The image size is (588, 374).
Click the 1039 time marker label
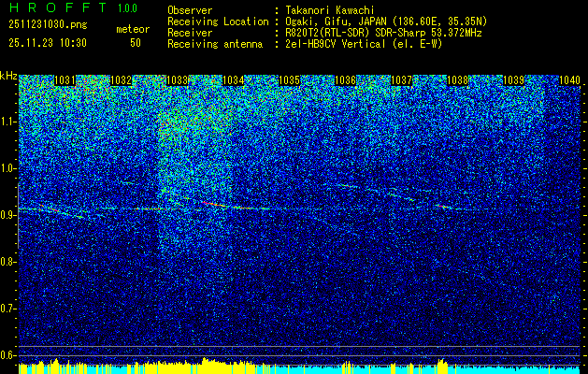514,80
